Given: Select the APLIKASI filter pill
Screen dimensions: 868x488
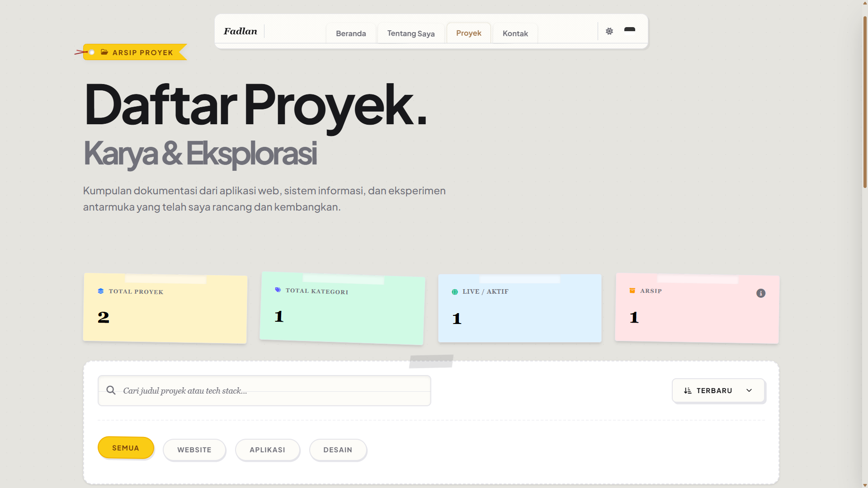Looking at the screenshot, I should 268,450.
